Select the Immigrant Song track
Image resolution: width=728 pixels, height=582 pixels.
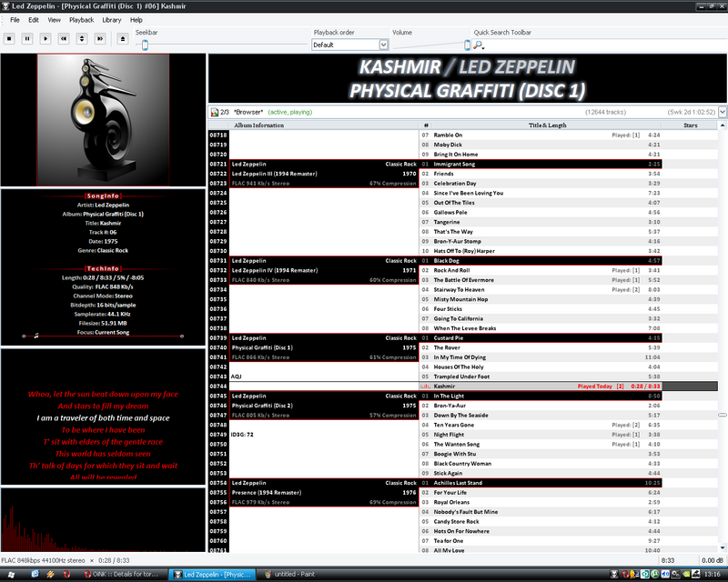pyautogui.click(x=541, y=165)
